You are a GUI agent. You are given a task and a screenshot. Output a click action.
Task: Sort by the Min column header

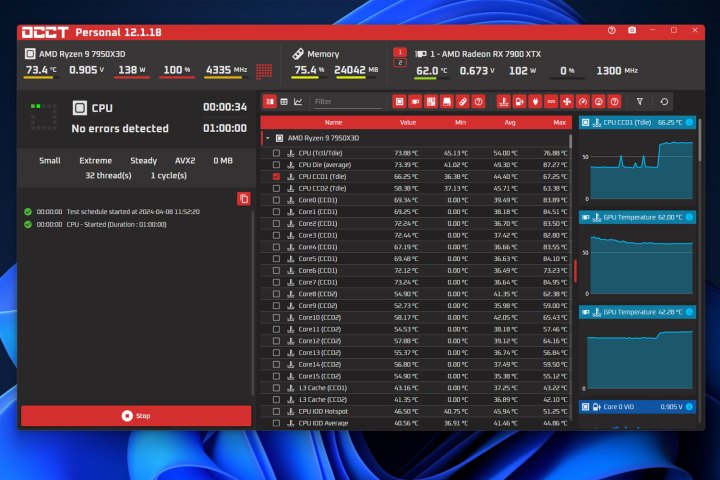pos(461,123)
